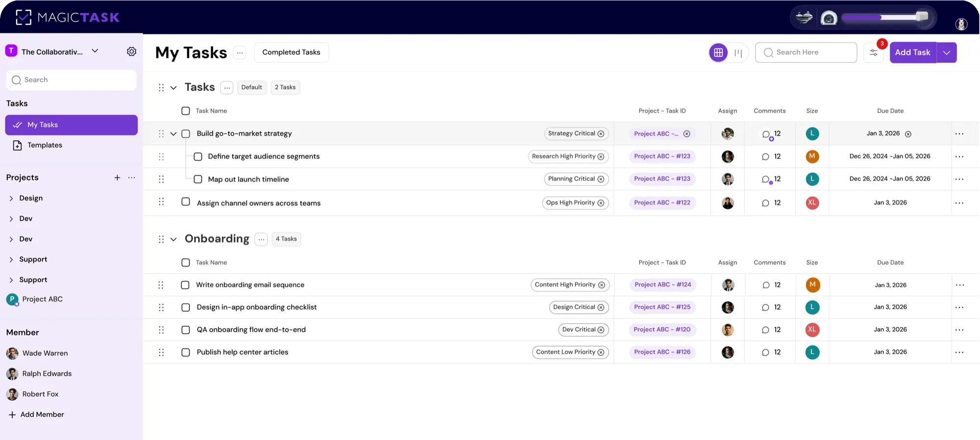980x440 pixels.
Task: Remove the Dev Critical tag
Action: 601,330
